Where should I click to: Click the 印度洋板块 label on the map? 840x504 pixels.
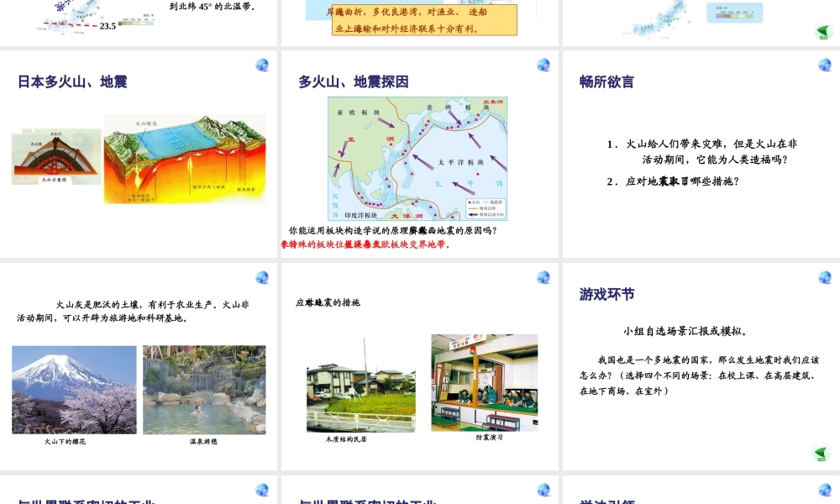pos(361,215)
